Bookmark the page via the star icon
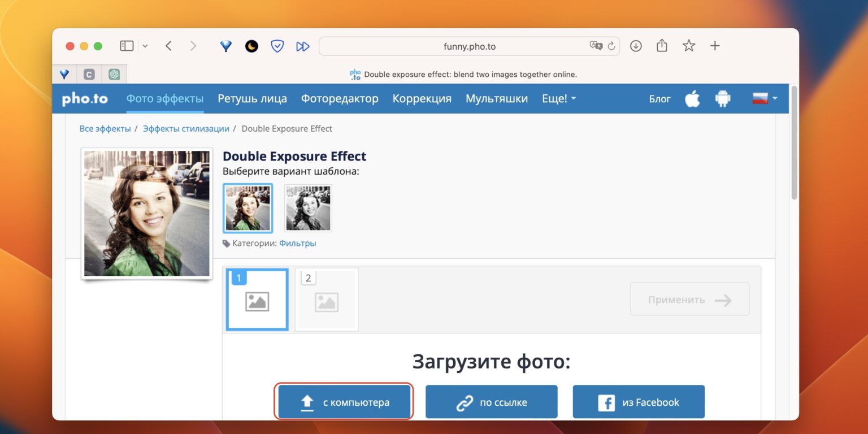Image resolution: width=868 pixels, height=434 pixels. pyautogui.click(x=688, y=46)
